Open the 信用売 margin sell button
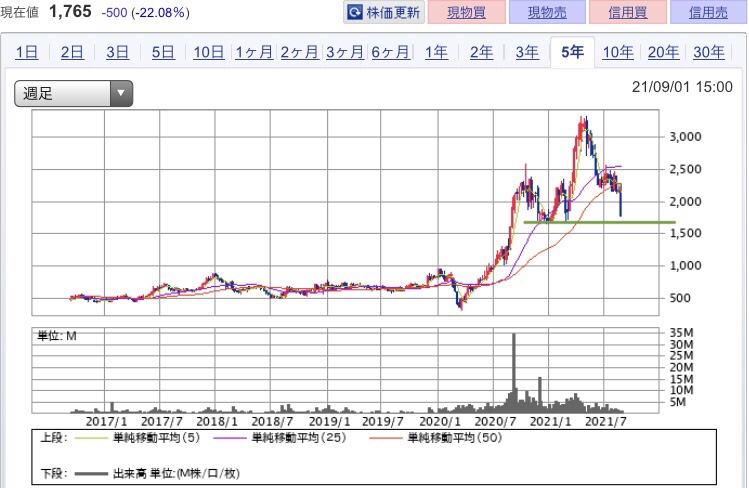 tap(708, 12)
